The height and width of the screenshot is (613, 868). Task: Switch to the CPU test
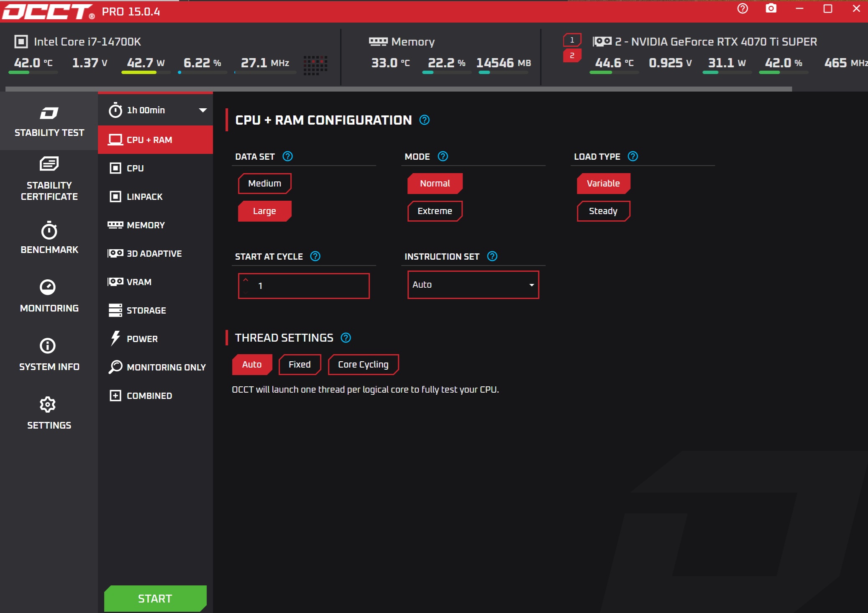pyautogui.click(x=134, y=168)
